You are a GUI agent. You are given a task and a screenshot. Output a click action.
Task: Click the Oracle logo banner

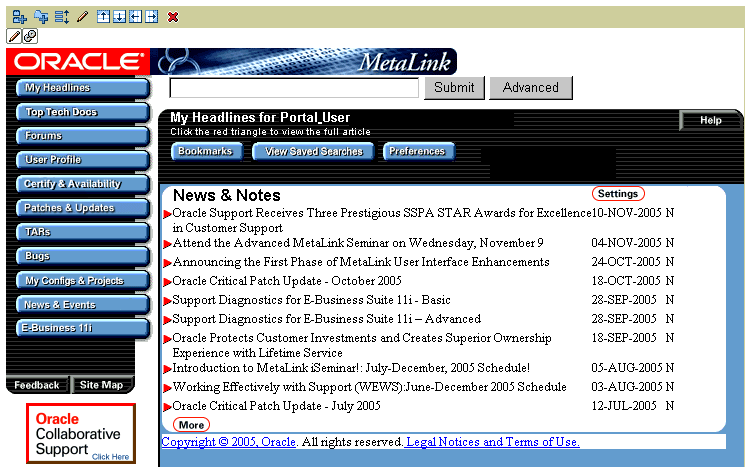click(78, 61)
